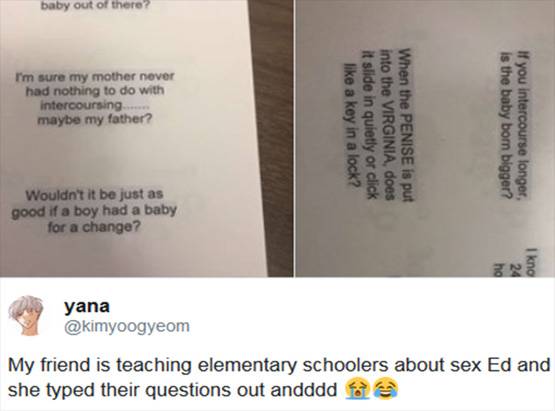This screenshot has height=411, width=555.
Task: Click the dark wooden strip beside left paper
Action: 271,138
